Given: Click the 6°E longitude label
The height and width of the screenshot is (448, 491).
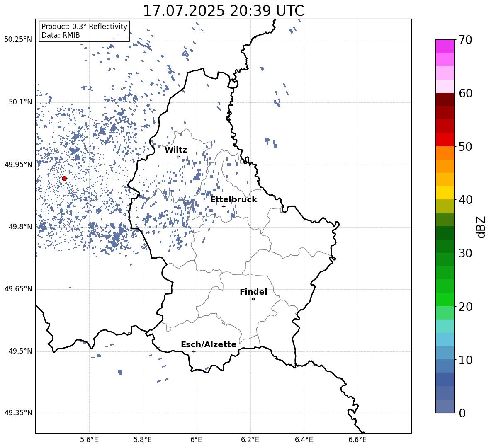Looking at the screenshot, I should point(196,440).
